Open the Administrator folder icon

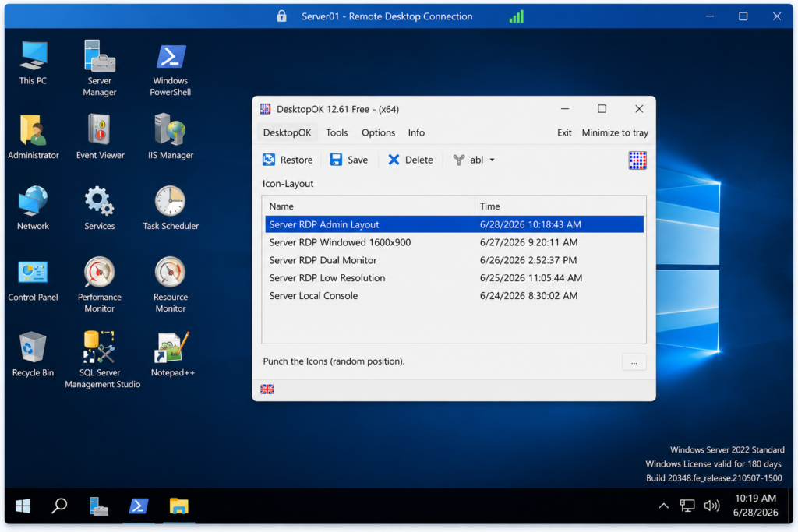pyautogui.click(x=33, y=137)
